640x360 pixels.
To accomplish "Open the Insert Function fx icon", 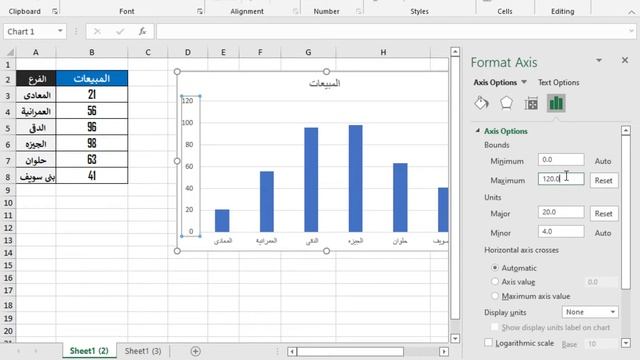I will [142, 31].
